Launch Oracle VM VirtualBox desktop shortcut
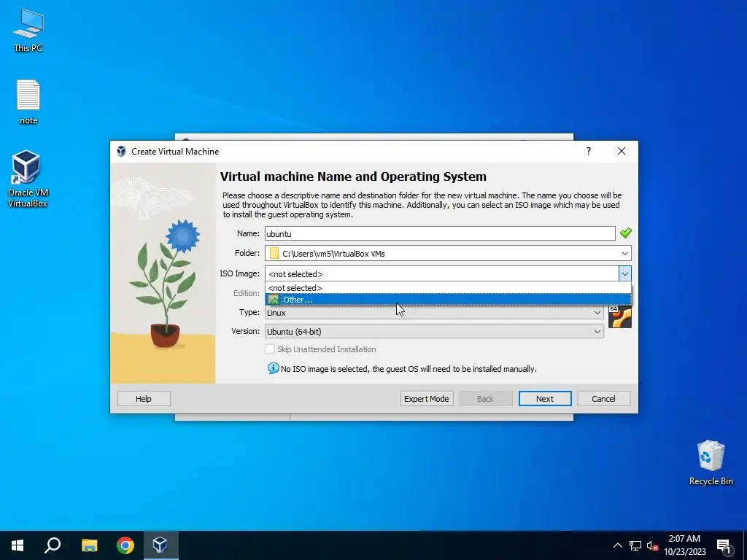The image size is (747, 560). coord(28,179)
